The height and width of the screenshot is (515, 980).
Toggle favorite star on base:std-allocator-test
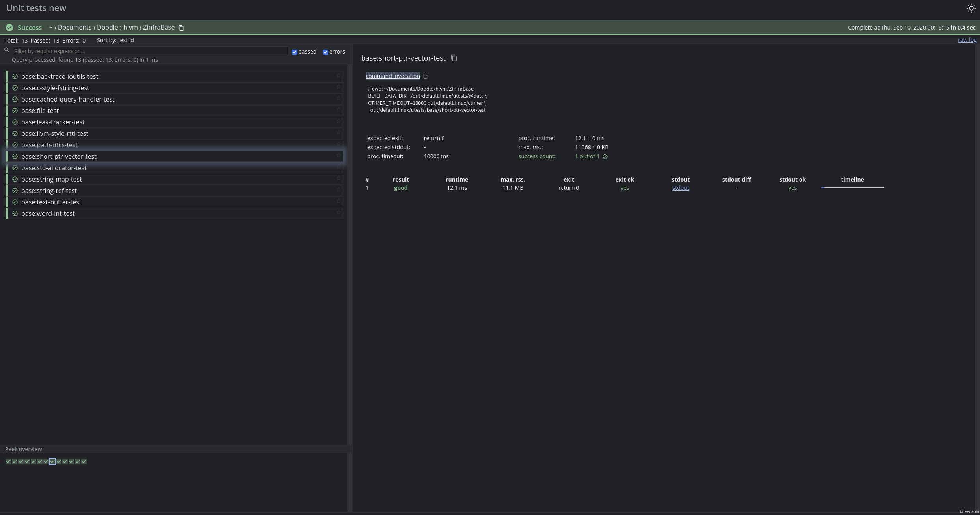tap(338, 167)
